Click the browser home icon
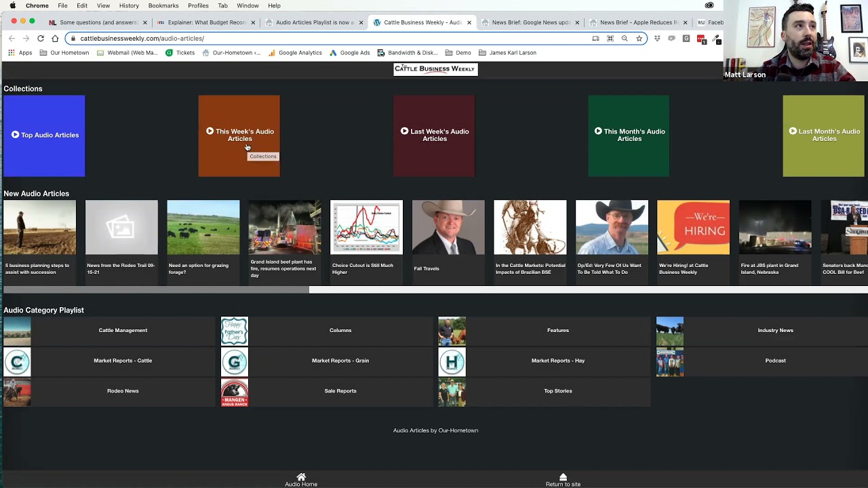Image resolution: width=868 pixels, height=488 pixels. [55, 39]
